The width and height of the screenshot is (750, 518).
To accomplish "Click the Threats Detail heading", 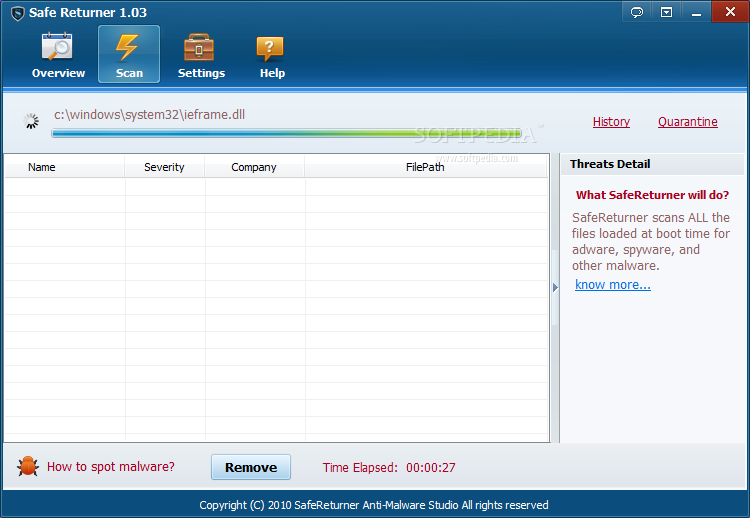I will (x=610, y=164).
